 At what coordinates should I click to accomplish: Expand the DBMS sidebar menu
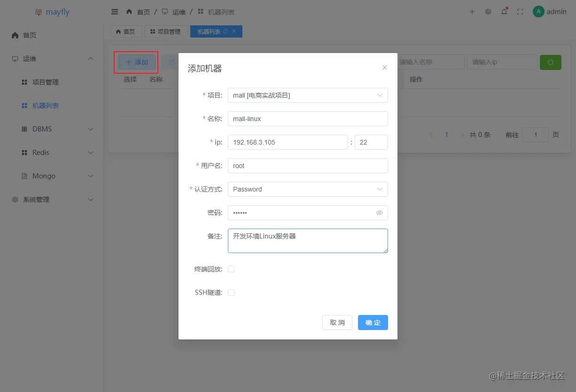tap(51, 129)
